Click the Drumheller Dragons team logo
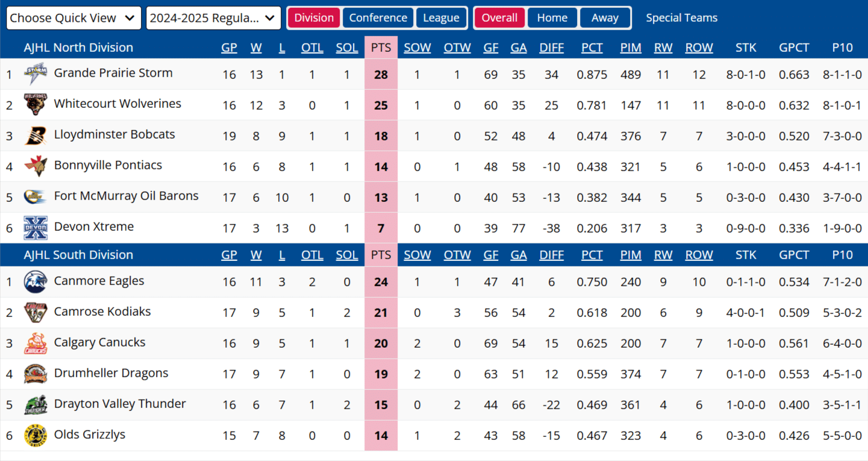Image resolution: width=868 pixels, height=461 pixels. pyautogui.click(x=36, y=374)
